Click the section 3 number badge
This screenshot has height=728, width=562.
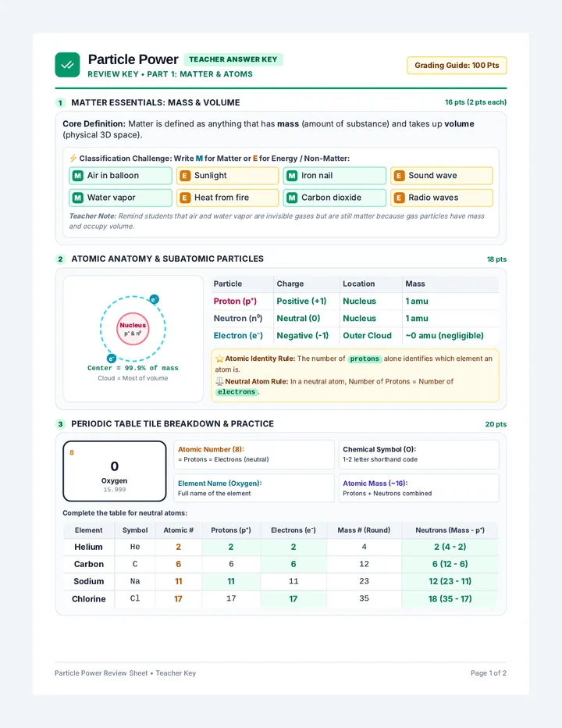[x=60, y=424]
